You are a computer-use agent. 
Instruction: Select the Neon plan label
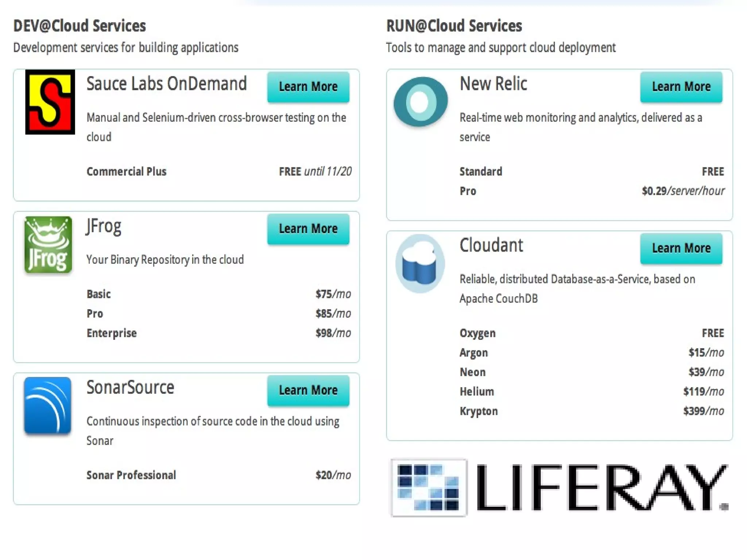tap(473, 372)
